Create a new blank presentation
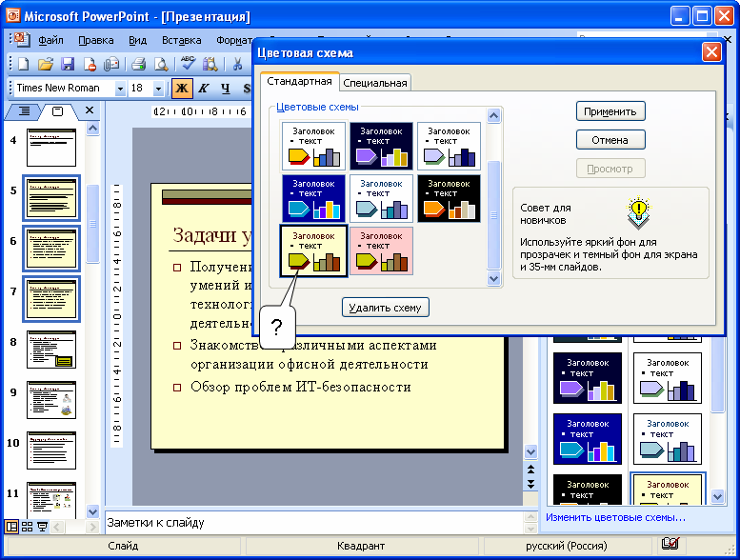This screenshot has width=740, height=560. (x=24, y=64)
